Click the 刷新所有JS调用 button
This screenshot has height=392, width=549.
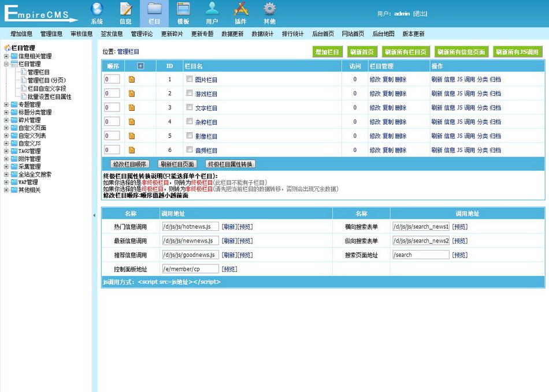coord(517,52)
